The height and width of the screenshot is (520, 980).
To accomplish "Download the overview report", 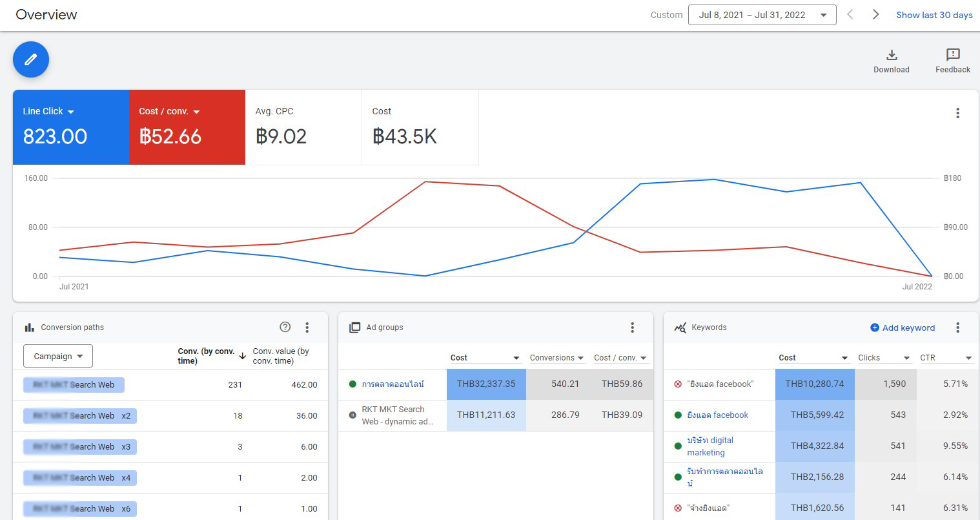I will click(892, 61).
